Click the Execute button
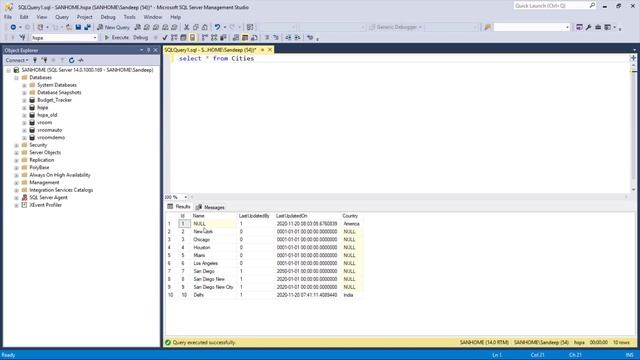 pyautogui.click(x=116, y=38)
